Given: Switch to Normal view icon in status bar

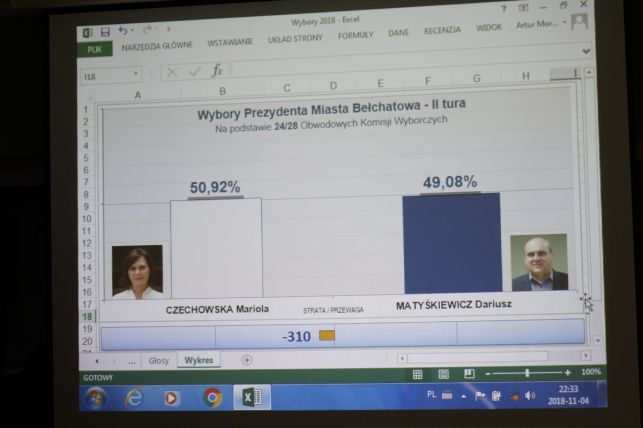Looking at the screenshot, I should 417,374.
